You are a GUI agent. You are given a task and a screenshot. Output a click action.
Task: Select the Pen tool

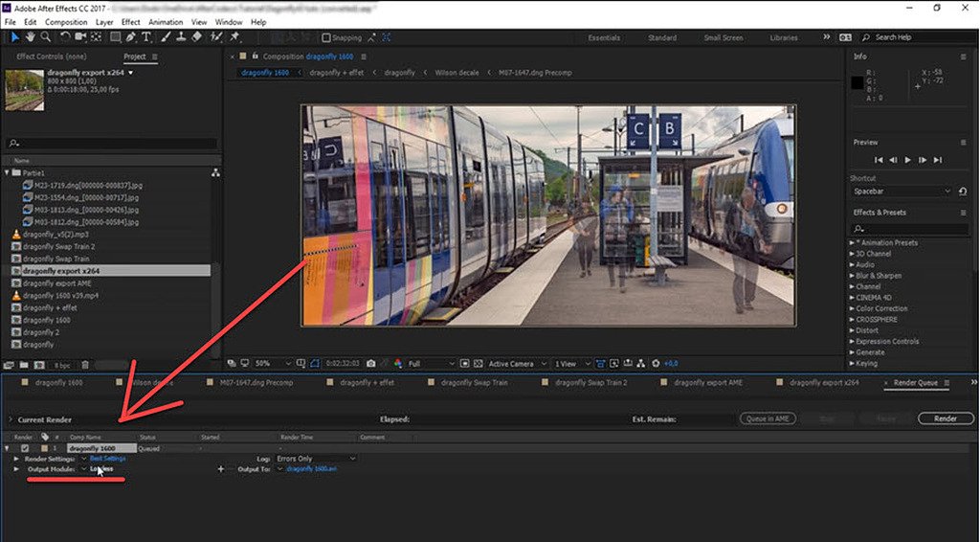point(130,37)
